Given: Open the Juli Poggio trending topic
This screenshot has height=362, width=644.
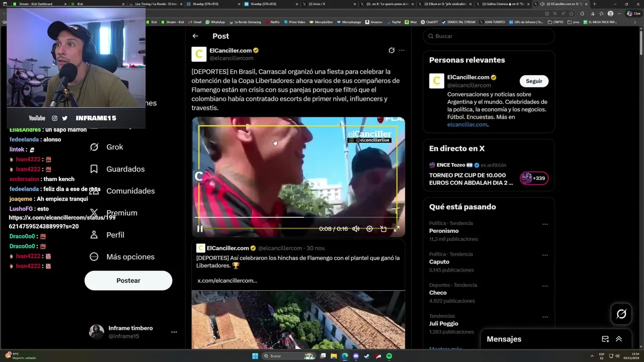Looking at the screenshot, I should point(444,324).
